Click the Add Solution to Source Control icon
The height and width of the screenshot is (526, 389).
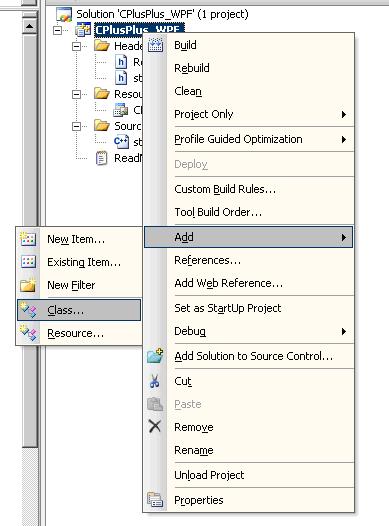point(155,356)
